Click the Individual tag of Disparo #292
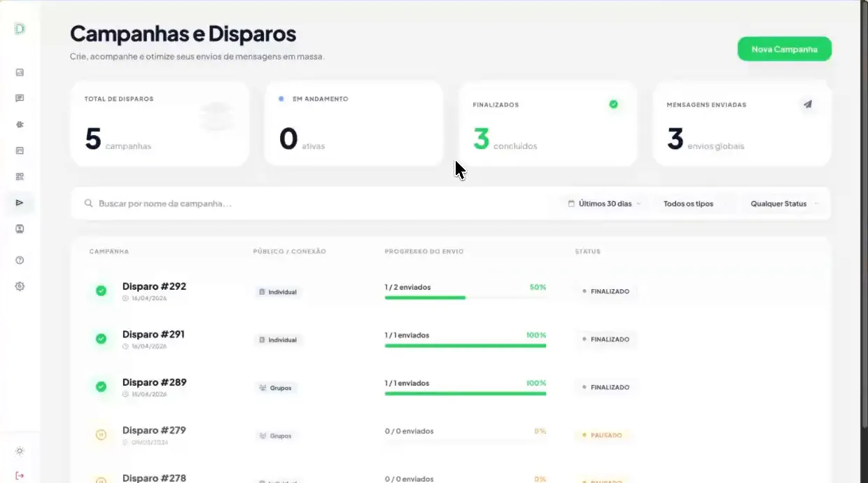Viewport: 868px width, 483px height. (x=278, y=292)
